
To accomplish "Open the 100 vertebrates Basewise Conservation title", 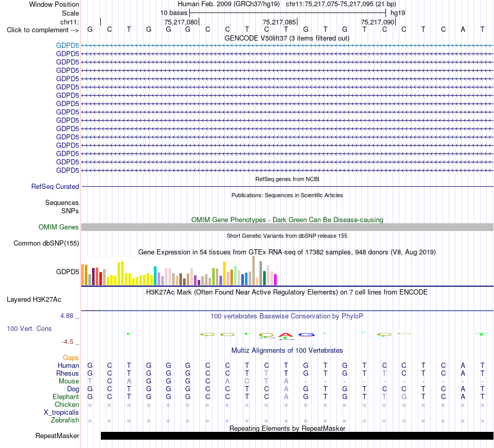I will 287,316.
